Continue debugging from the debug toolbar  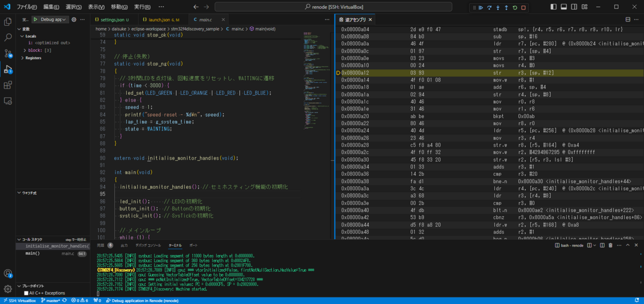[481, 8]
